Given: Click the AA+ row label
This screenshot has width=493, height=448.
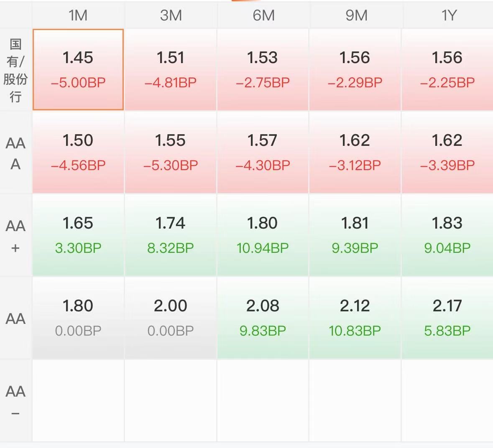Looking at the screenshot, I should click(x=16, y=235).
